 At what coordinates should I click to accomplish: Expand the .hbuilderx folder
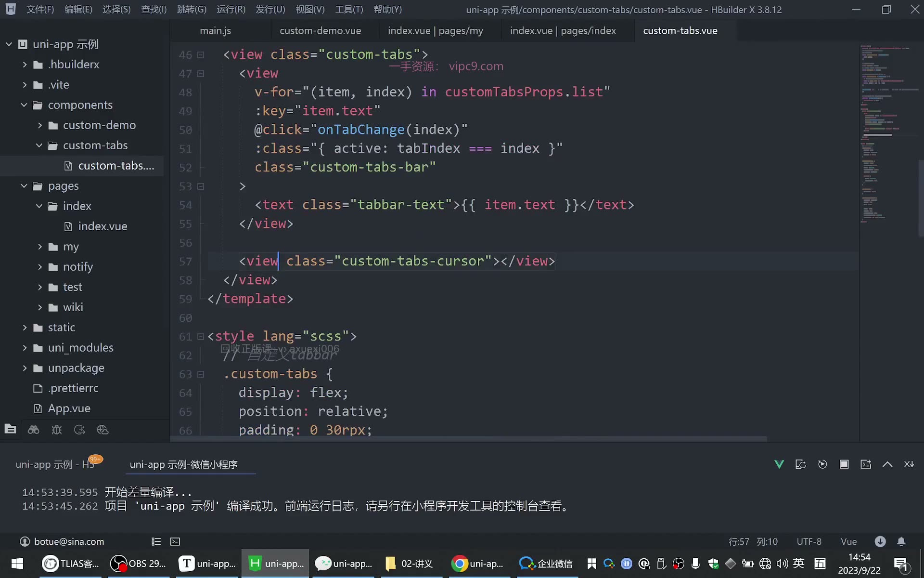(x=25, y=65)
